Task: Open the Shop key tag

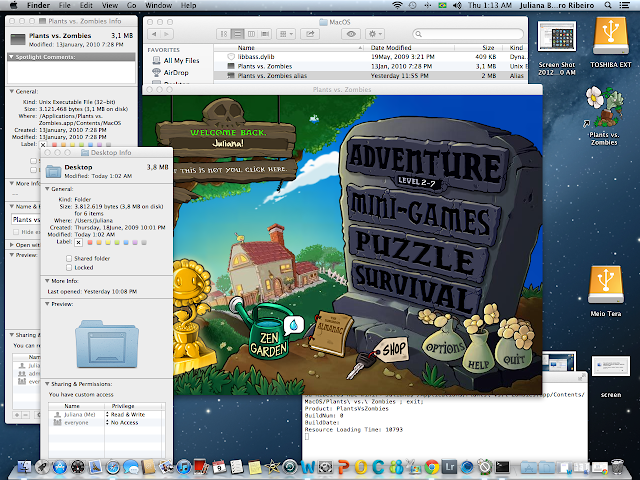Action: 393,350
